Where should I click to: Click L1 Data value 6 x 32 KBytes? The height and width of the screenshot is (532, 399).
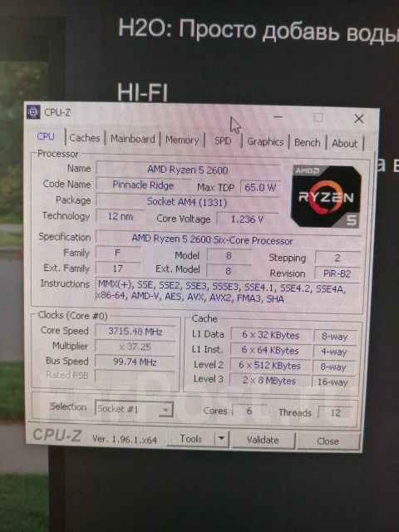pos(271,335)
